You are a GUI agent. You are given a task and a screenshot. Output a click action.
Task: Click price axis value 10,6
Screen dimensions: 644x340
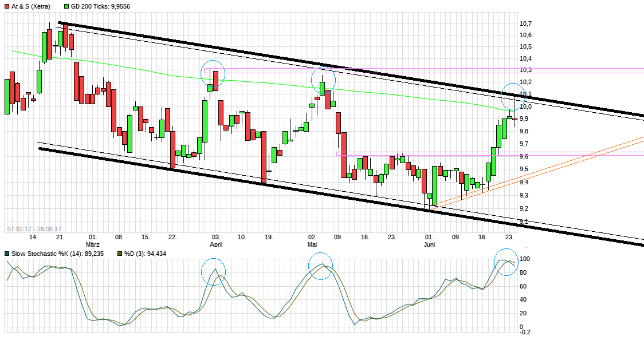click(x=526, y=35)
